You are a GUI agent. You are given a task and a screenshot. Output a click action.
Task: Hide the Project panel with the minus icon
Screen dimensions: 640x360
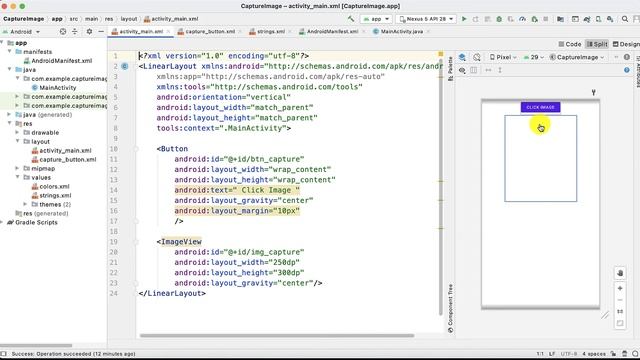coord(101,31)
